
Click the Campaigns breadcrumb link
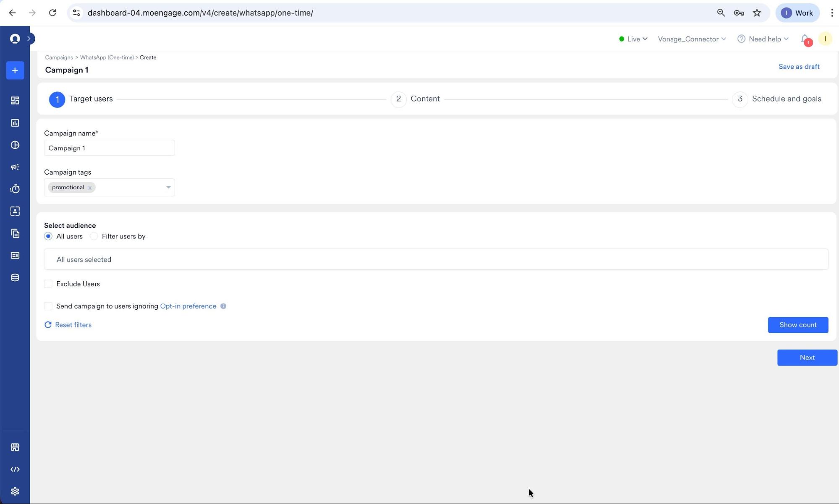(59, 57)
